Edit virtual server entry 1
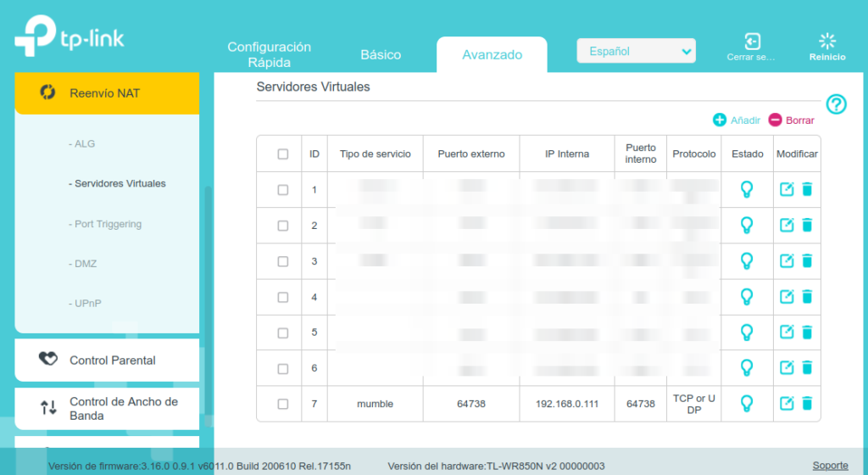Viewport: 868px width, 475px height. tap(787, 189)
